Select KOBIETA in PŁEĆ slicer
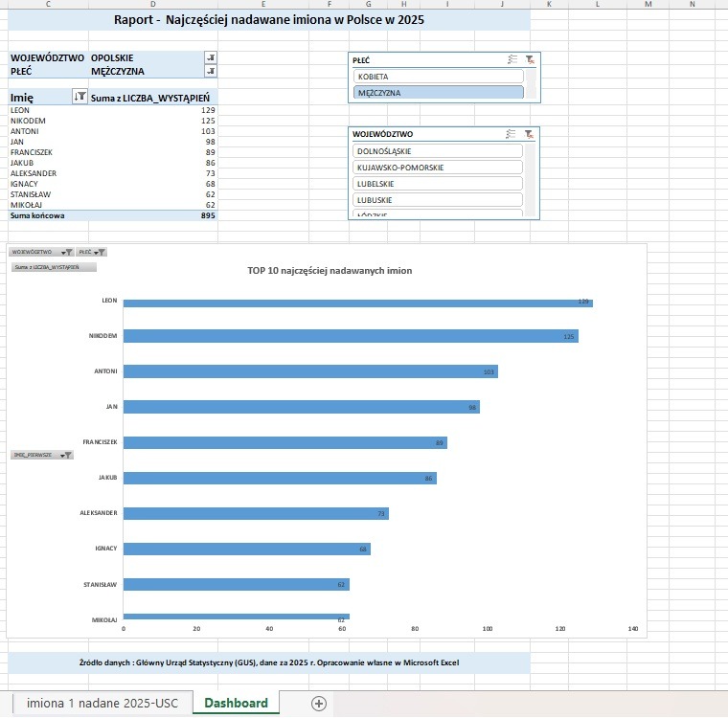Viewport: 728px width, 718px height. (439, 77)
